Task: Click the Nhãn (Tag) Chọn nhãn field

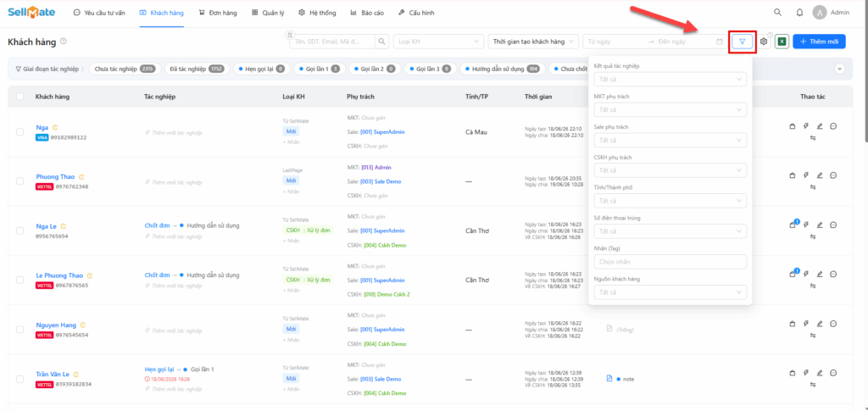Action: click(670, 262)
